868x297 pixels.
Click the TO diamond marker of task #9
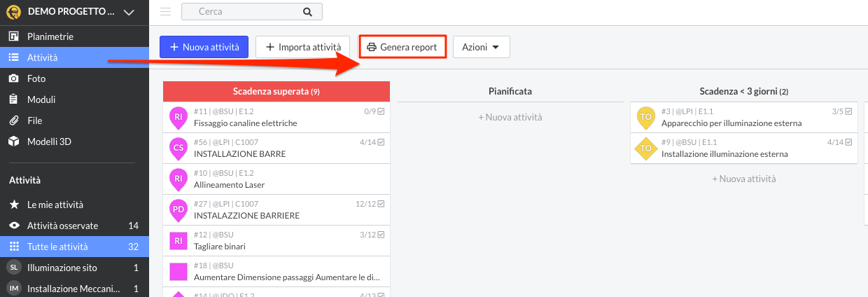click(645, 148)
